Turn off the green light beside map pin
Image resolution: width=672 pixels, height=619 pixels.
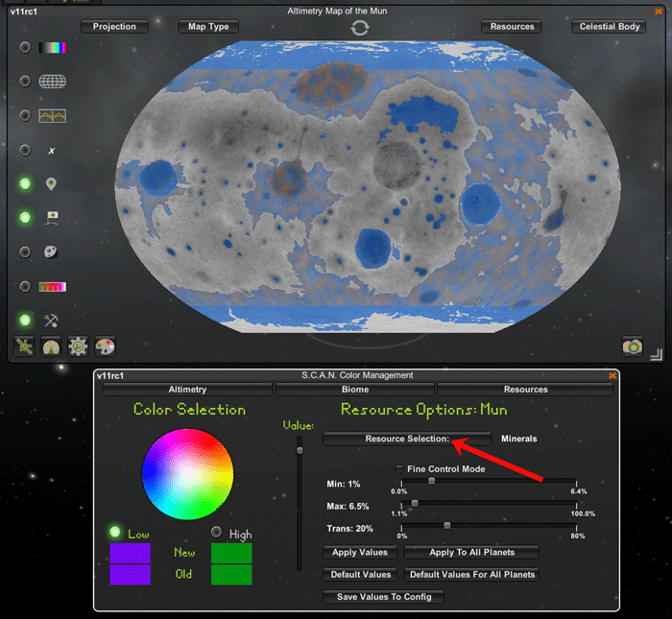click(x=25, y=183)
